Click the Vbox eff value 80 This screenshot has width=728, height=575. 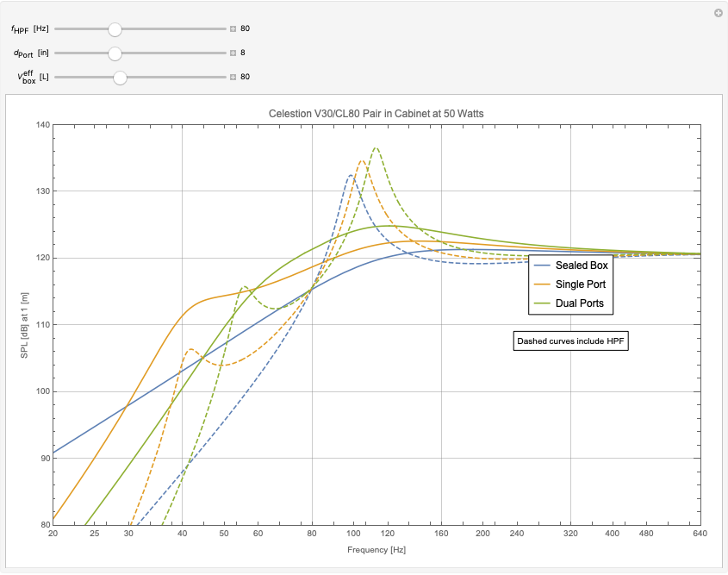[246, 77]
